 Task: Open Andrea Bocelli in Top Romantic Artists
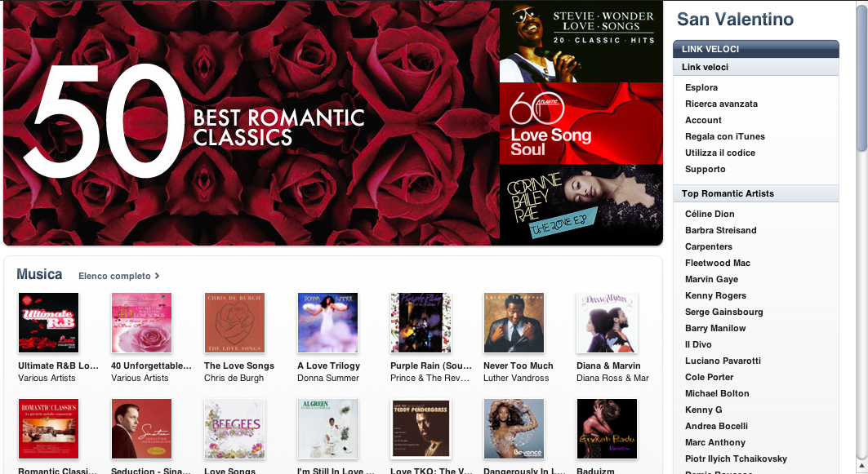716,427
